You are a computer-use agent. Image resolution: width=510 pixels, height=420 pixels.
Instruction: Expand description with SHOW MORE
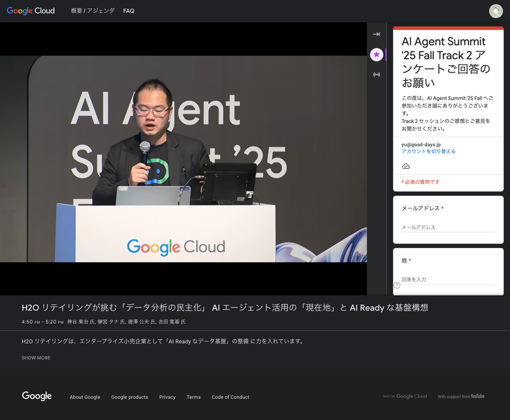tap(36, 358)
